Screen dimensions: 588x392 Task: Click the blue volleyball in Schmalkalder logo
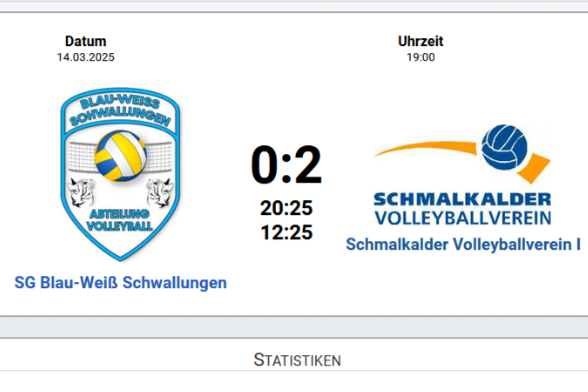(504, 147)
